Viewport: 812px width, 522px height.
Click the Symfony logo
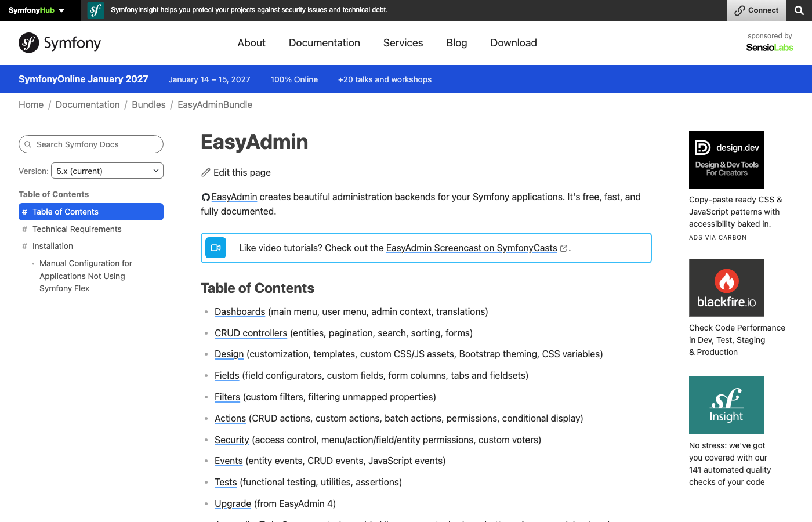pyautogui.click(x=60, y=43)
